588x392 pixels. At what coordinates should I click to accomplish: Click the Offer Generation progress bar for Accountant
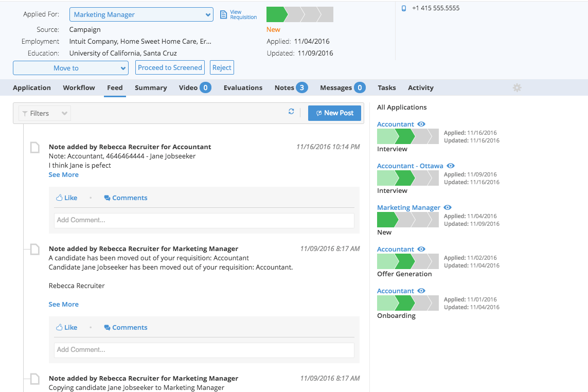tap(407, 261)
